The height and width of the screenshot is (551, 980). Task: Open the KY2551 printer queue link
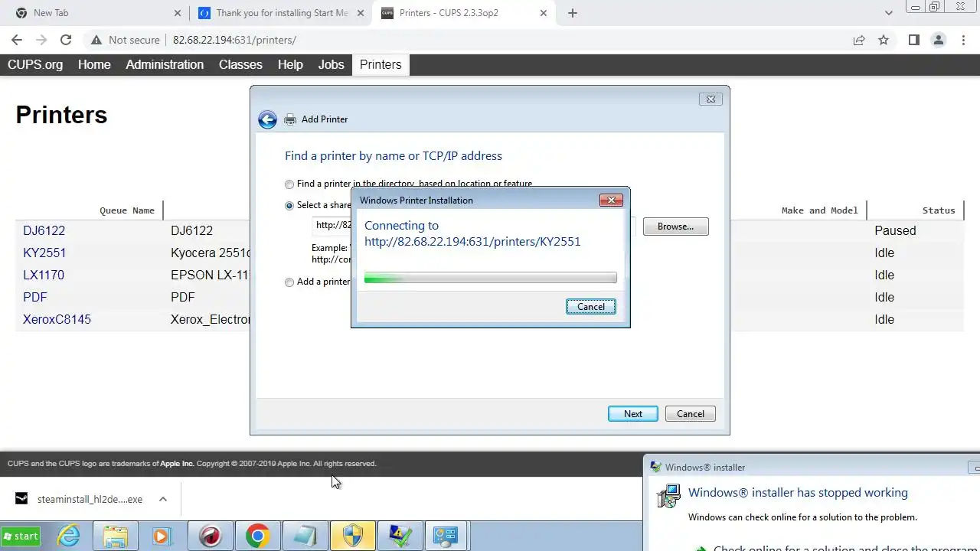pyautogui.click(x=44, y=253)
